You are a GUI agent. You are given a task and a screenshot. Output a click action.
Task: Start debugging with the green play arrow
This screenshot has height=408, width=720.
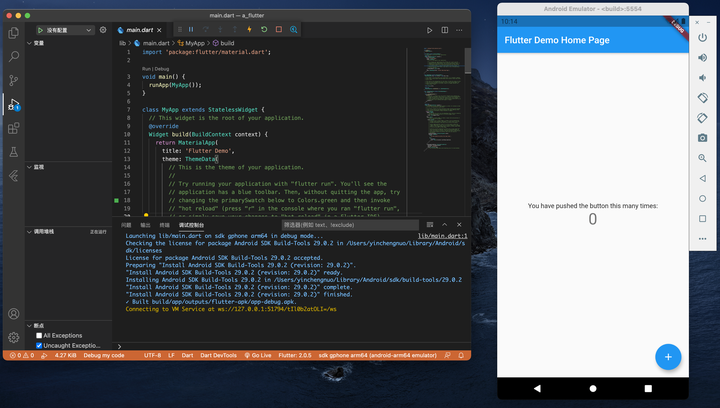40,30
